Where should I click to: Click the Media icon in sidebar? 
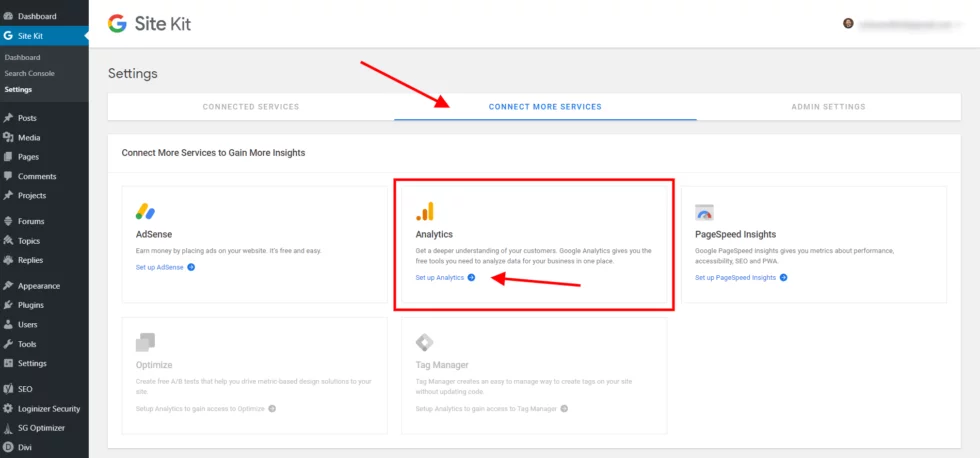(8, 137)
